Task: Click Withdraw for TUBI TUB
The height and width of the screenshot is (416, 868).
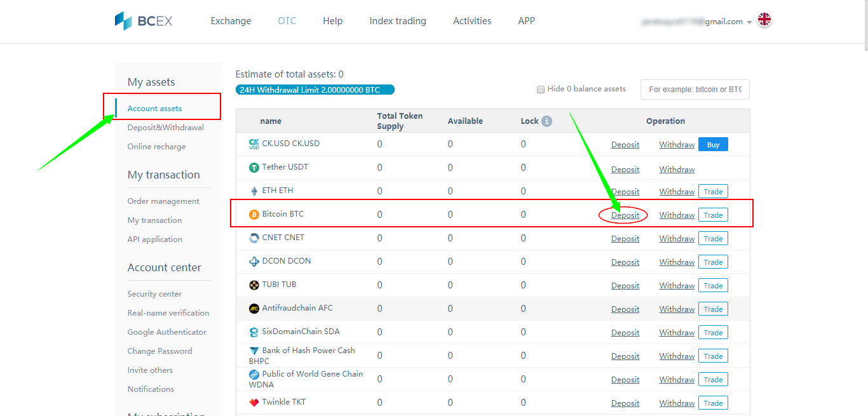Action: coord(677,286)
